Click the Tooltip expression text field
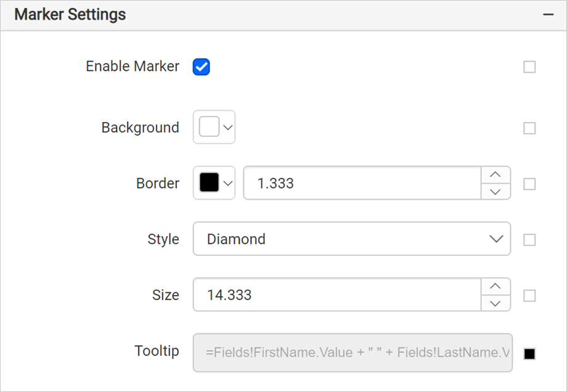This screenshot has height=392, width=567. pos(353,353)
